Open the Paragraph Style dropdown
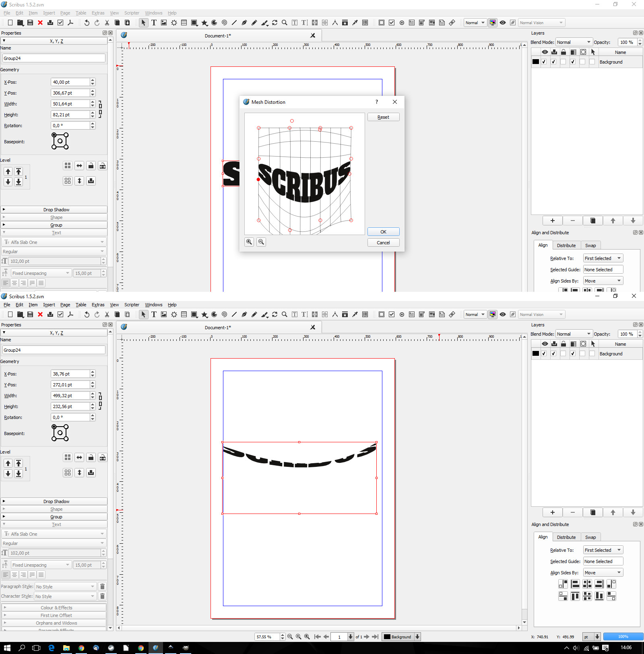The image size is (644, 654). (65, 587)
